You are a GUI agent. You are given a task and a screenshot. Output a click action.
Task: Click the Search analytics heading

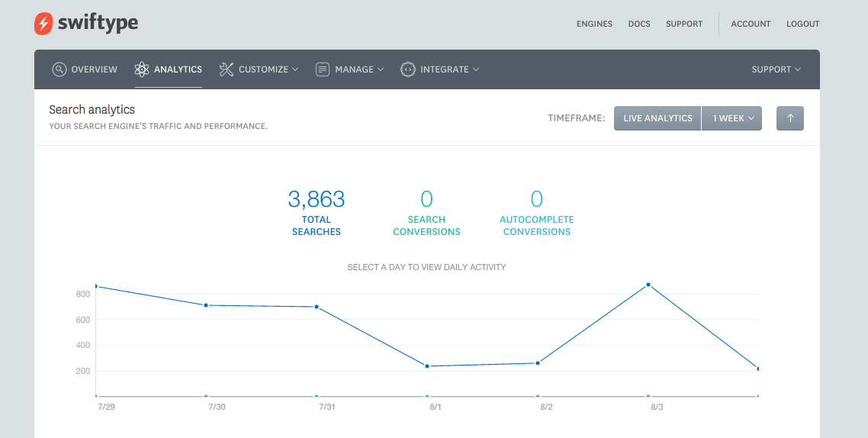[92, 110]
